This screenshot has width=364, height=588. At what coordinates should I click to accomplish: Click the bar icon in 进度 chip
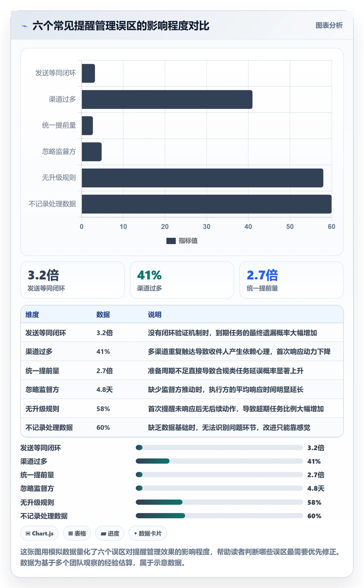(103, 534)
